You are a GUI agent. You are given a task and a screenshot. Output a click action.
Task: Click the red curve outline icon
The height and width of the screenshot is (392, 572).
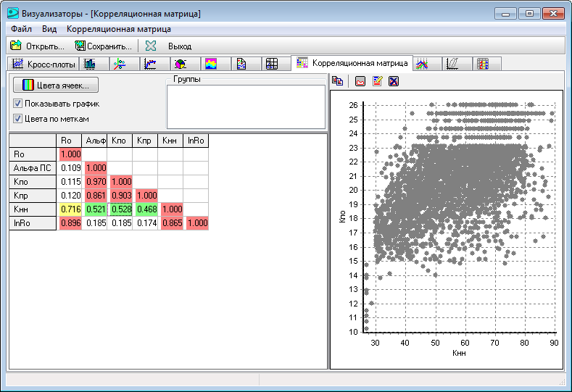point(360,81)
